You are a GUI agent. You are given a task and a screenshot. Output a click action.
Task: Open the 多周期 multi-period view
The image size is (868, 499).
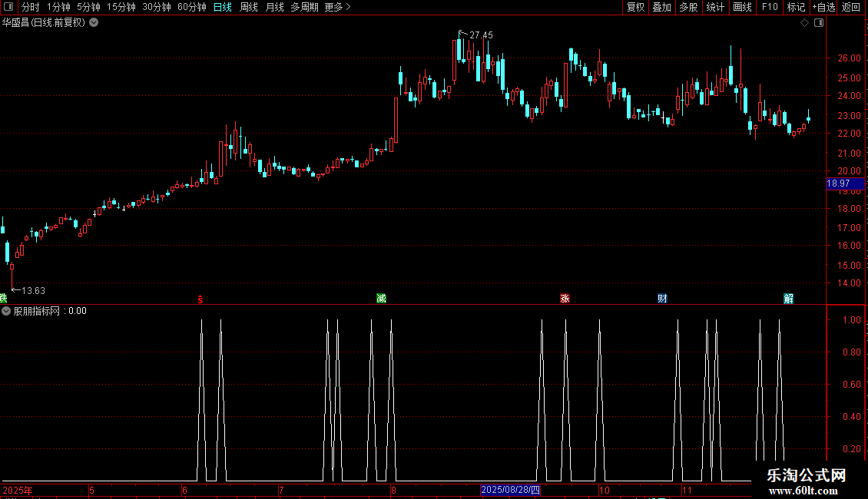[x=304, y=7]
